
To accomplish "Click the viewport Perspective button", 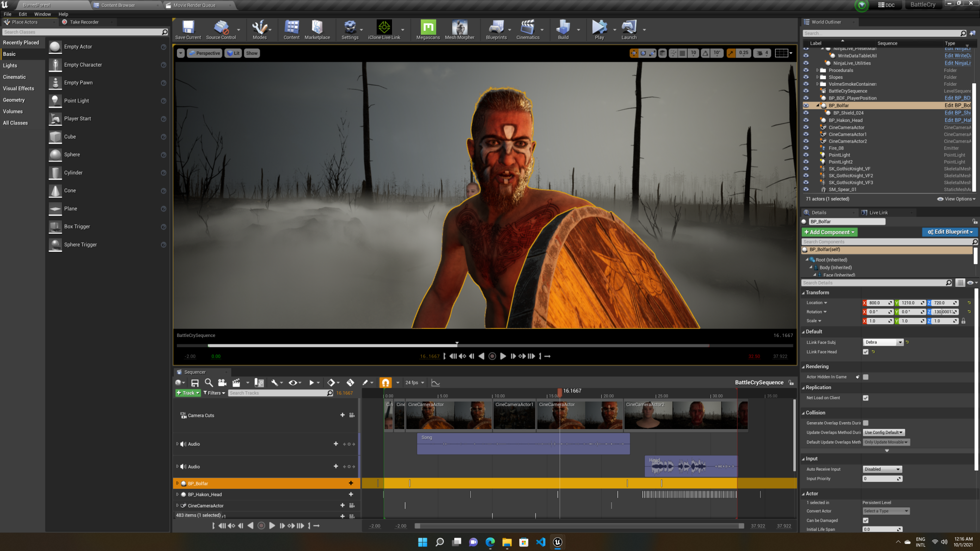I will coord(204,53).
